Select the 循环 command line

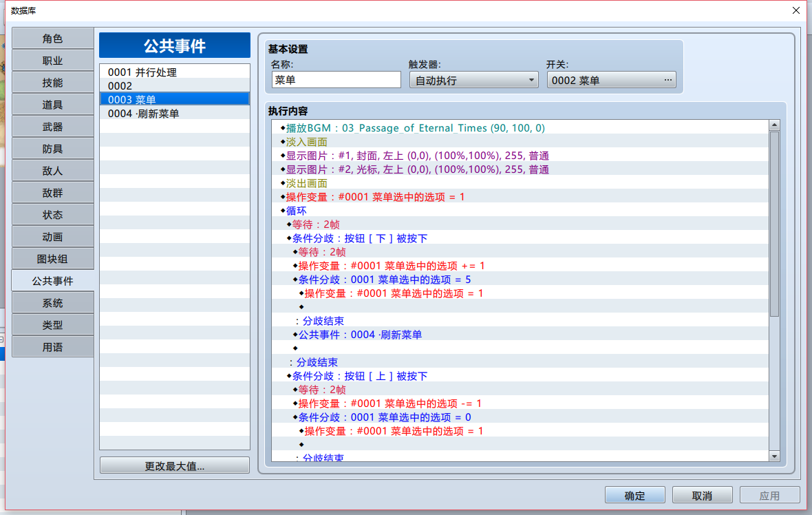click(520, 211)
